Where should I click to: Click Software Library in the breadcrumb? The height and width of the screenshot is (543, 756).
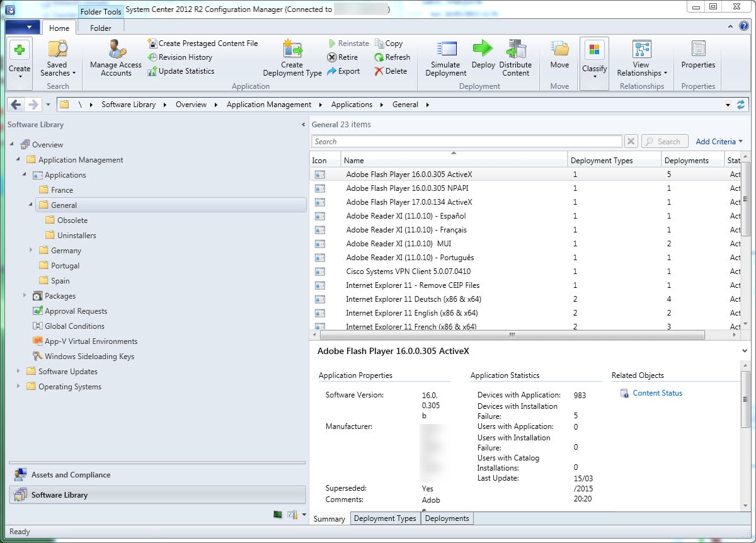pyautogui.click(x=129, y=105)
